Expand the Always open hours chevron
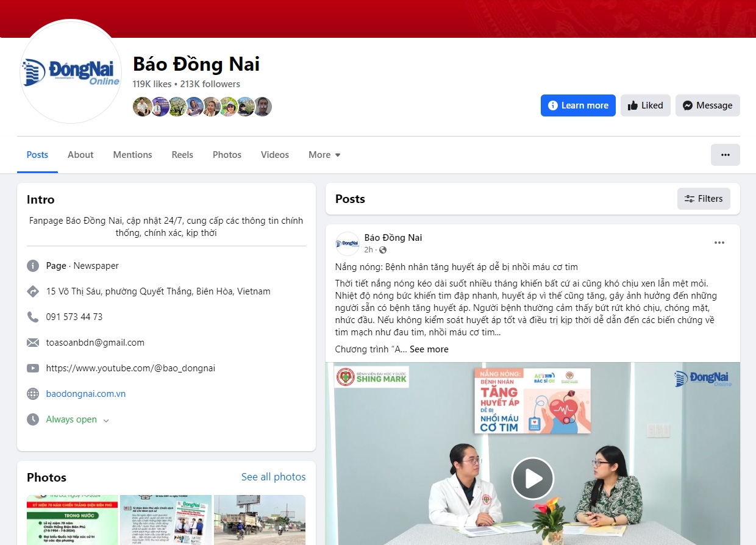The height and width of the screenshot is (545, 756). coord(106,421)
